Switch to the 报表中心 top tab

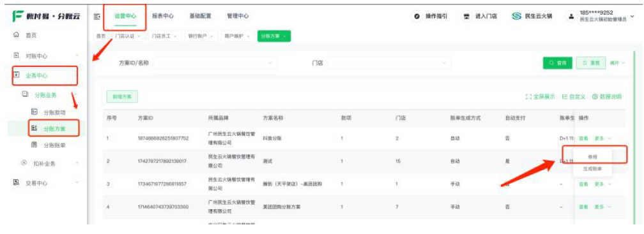(x=163, y=16)
